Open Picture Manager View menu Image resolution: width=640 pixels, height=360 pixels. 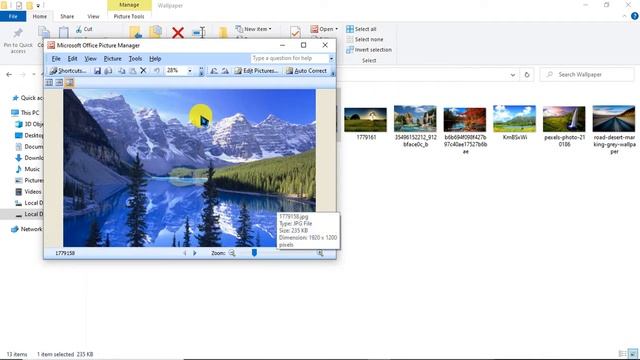point(90,59)
